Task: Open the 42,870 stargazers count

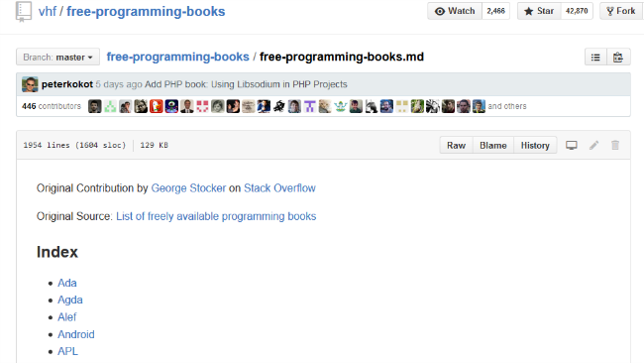Action: coord(577,11)
